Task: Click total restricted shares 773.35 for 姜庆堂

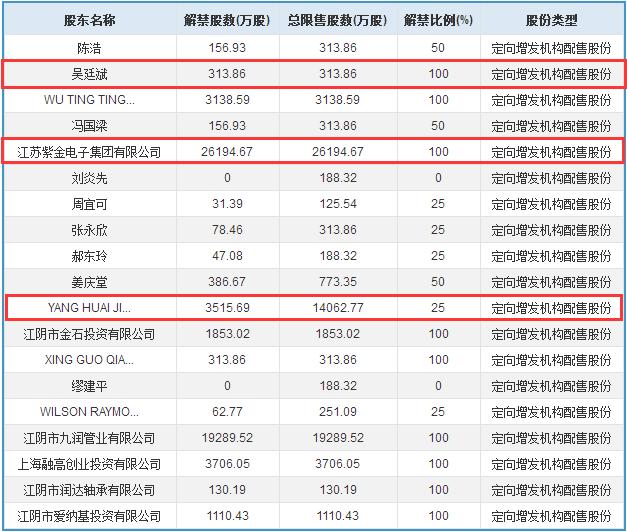Action: pyautogui.click(x=338, y=282)
